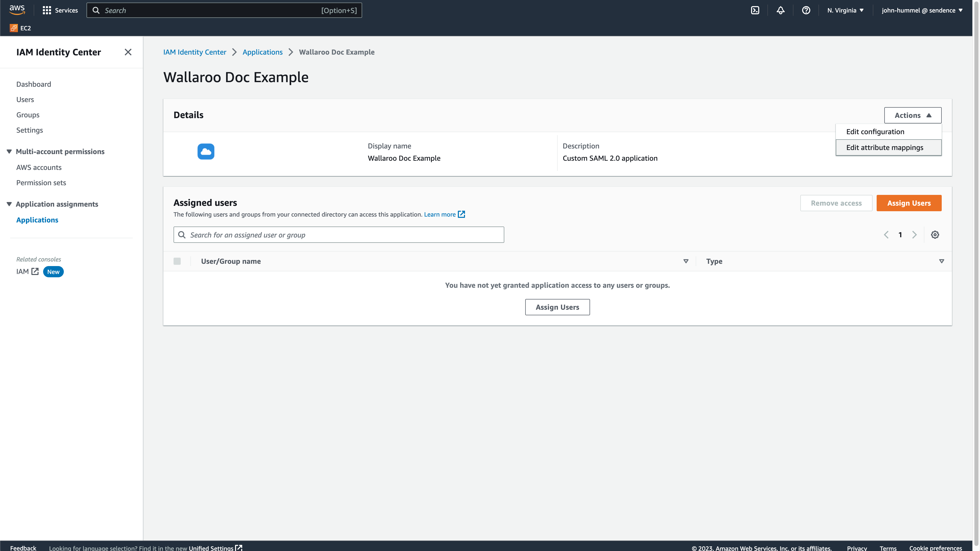This screenshot has width=980, height=551.
Task: Open the Help menu question mark icon
Action: (806, 10)
